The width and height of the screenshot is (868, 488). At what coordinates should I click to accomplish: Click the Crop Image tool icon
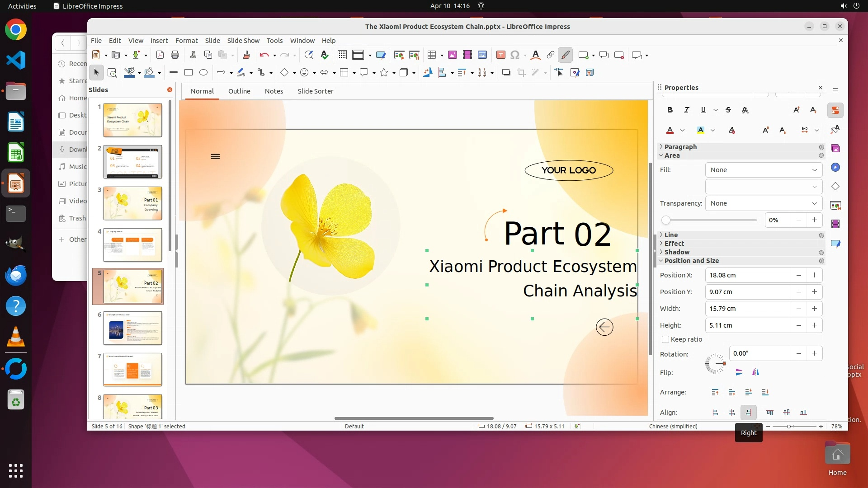[521, 72]
